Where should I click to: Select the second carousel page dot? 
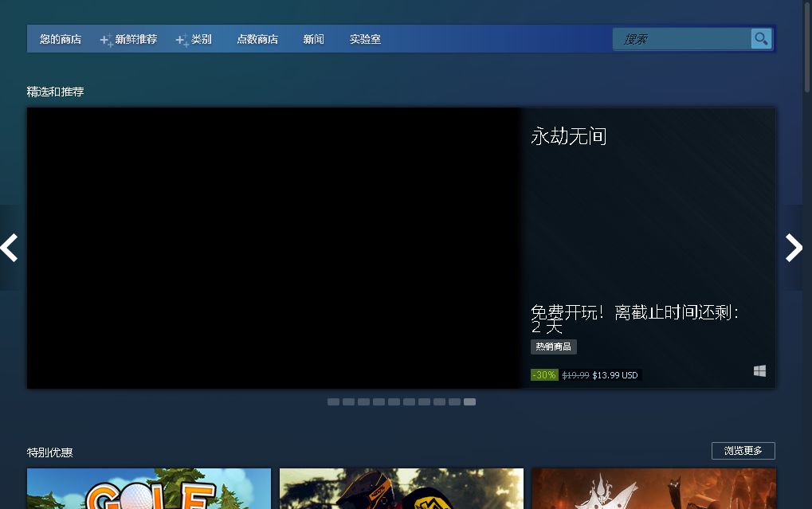pos(348,401)
